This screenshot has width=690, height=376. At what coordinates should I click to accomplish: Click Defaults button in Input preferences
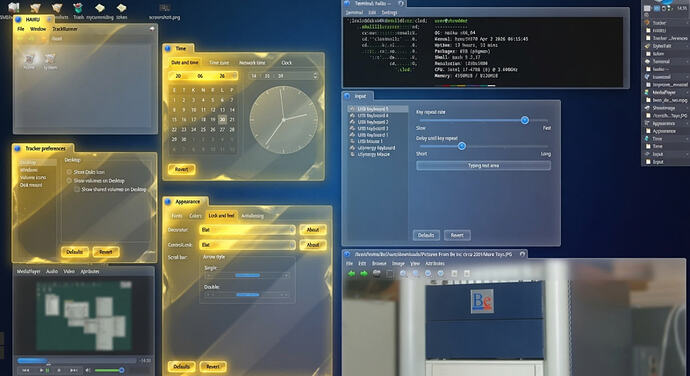pos(426,235)
